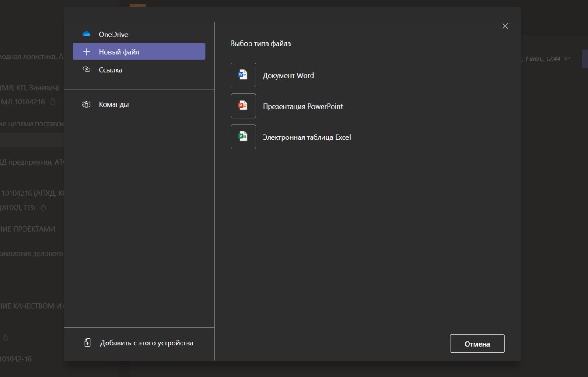Create a Документ Word file
Screen dimensions: 588x377
tap(288, 75)
